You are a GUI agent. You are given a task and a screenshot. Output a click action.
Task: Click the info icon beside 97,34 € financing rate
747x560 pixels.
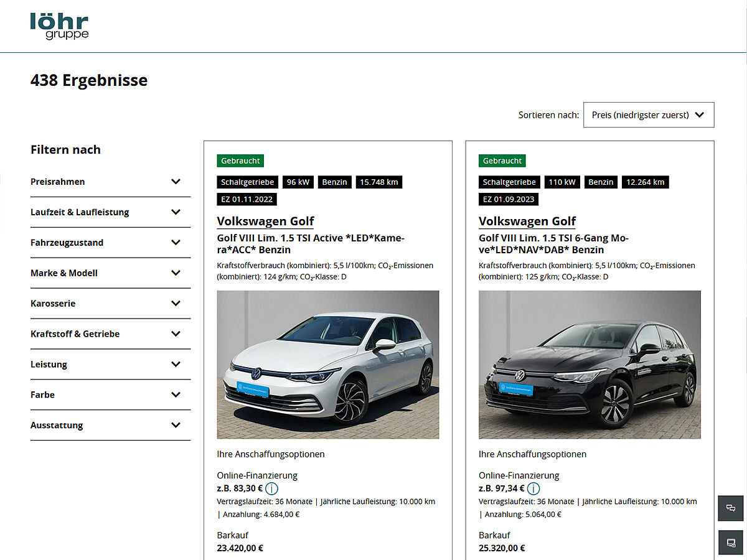point(533,488)
